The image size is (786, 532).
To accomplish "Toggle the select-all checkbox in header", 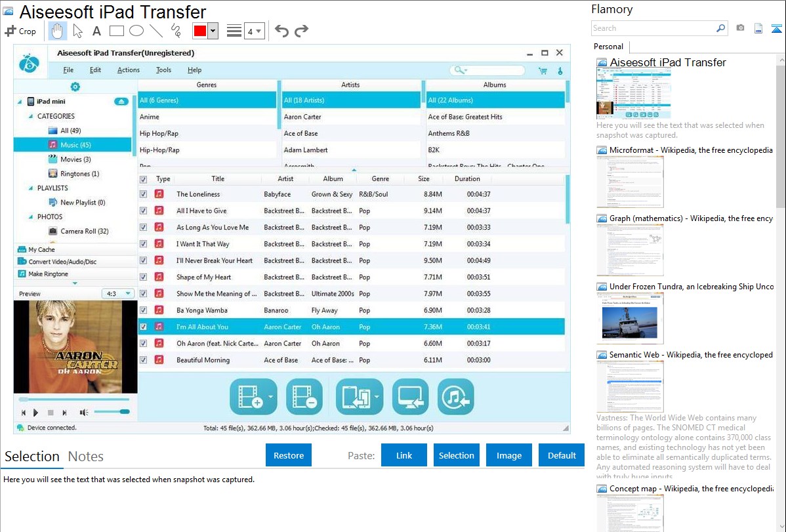I will click(144, 179).
